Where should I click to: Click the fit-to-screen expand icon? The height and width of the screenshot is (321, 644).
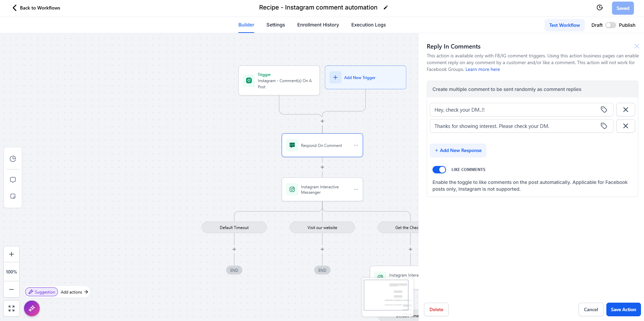pyautogui.click(x=12, y=308)
